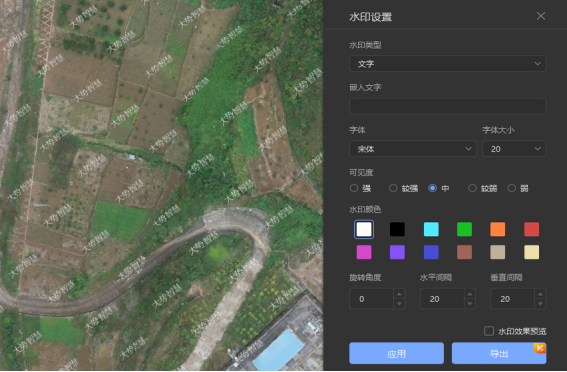Click the 应用 button

396,353
